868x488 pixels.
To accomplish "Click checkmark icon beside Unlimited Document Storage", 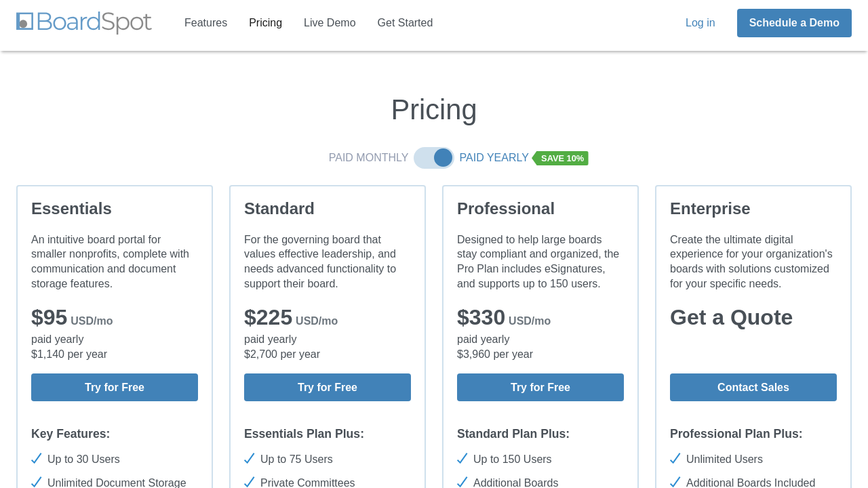I will (x=37, y=482).
